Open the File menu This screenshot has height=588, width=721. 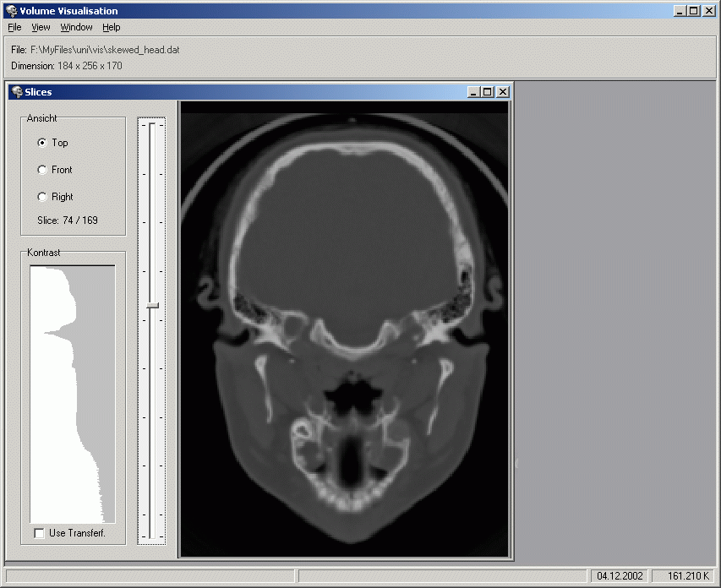click(x=14, y=27)
